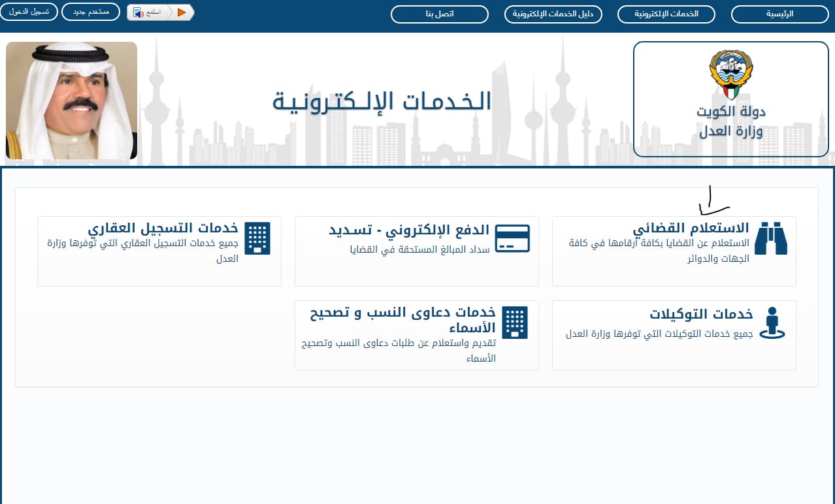Open الدفع الإلكتروني - تسديد heading

click(x=408, y=230)
